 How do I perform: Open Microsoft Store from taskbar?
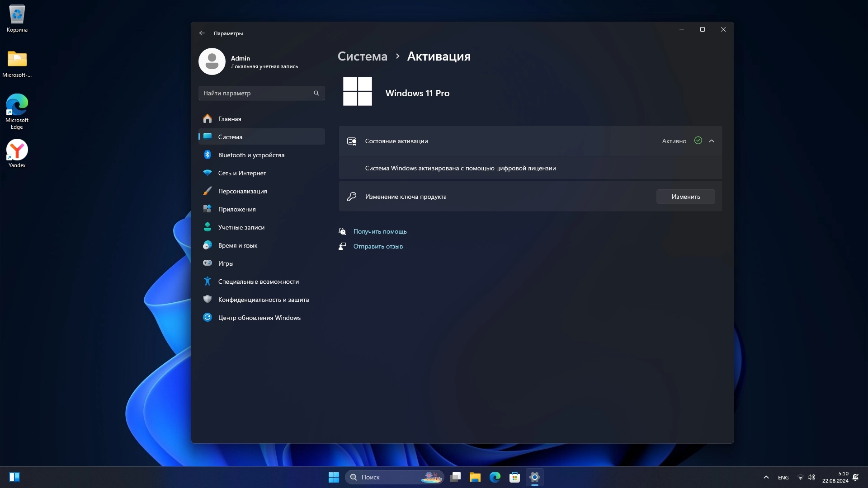point(514,477)
